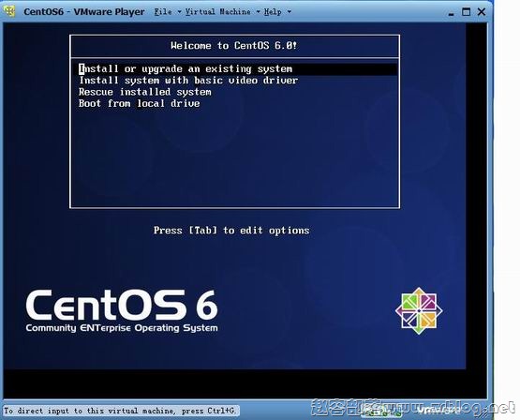The image size is (520, 420).
Task: Maximize the VMware Player window
Action: 466,12
